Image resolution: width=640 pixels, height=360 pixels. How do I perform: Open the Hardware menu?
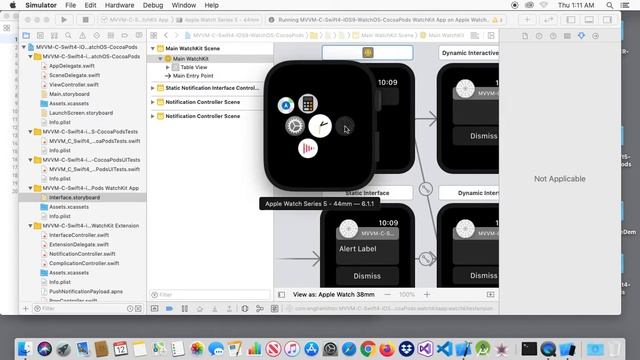pyautogui.click(x=119, y=5)
